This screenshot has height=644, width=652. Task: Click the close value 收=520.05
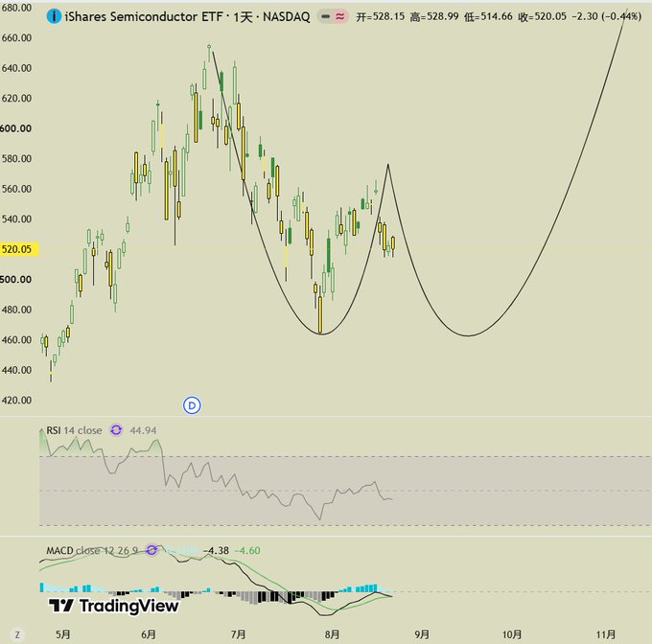point(543,16)
